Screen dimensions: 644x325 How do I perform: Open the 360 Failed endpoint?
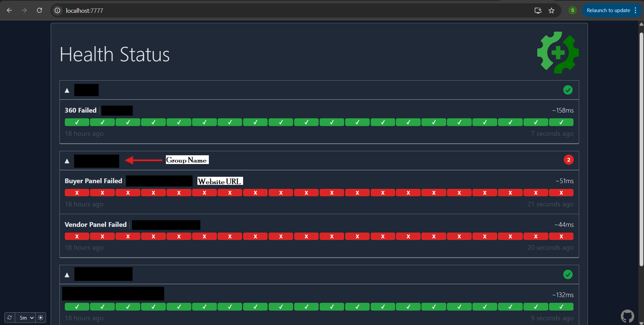coord(81,110)
